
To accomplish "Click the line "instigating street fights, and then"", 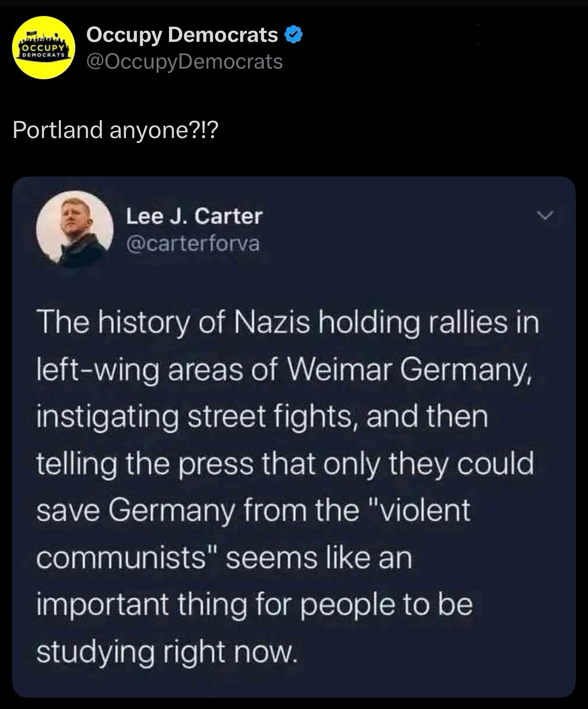I will pos(262,417).
